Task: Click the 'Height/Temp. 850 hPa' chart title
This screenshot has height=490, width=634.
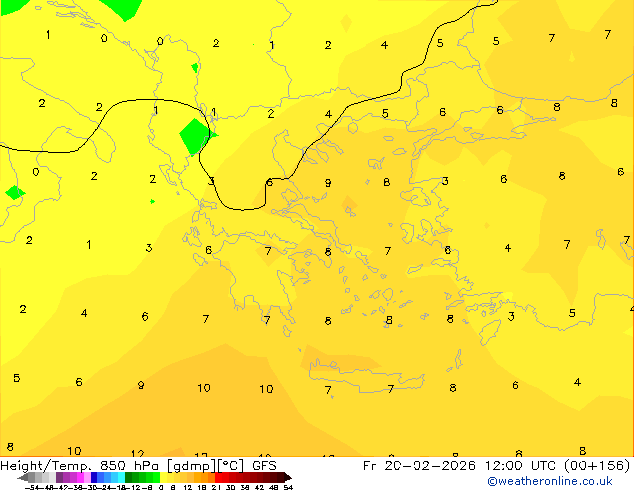Action: pyautogui.click(x=81, y=466)
